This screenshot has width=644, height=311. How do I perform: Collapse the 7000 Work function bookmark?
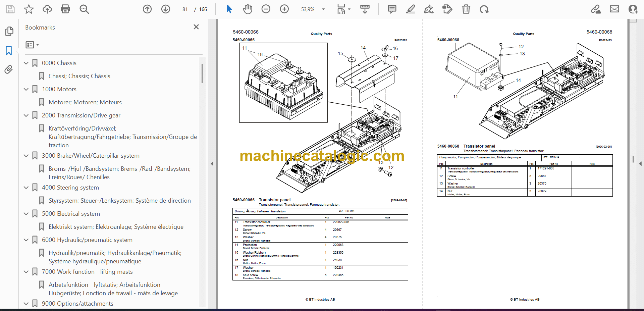coord(26,272)
